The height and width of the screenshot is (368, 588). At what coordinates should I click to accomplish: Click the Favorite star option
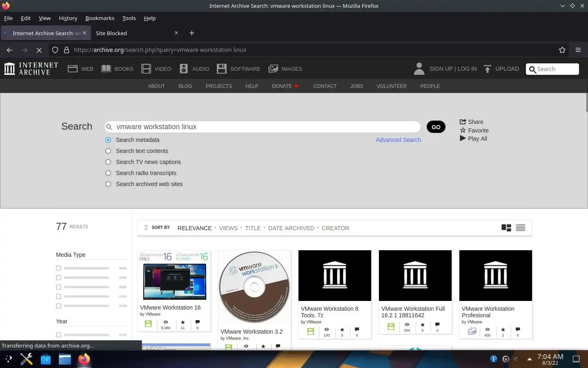[x=474, y=130]
